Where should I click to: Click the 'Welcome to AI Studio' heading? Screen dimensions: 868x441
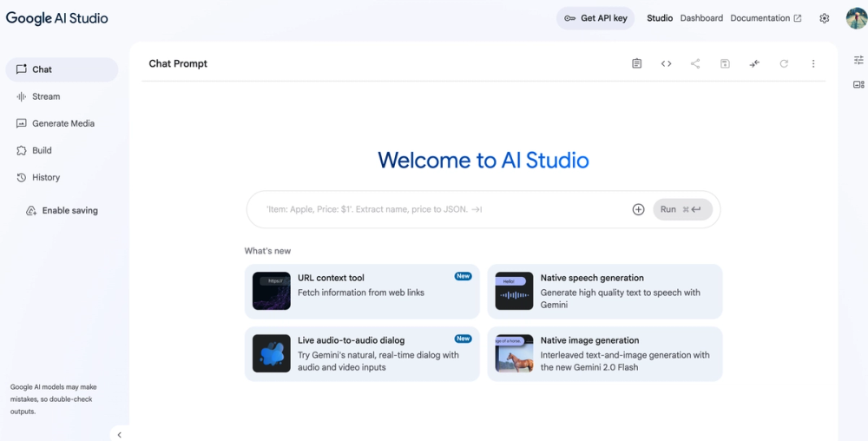pyautogui.click(x=483, y=161)
